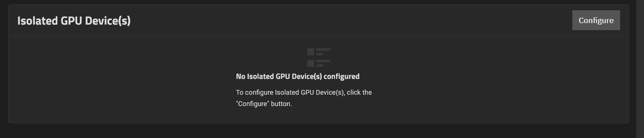Click the word 'configured' in the bold message
Image resolution: width=644 pixels, height=138 pixels.
tap(341, 76)
